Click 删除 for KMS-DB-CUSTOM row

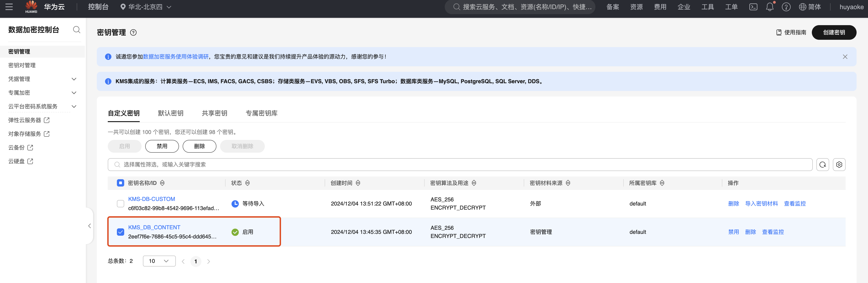(734, 204)
